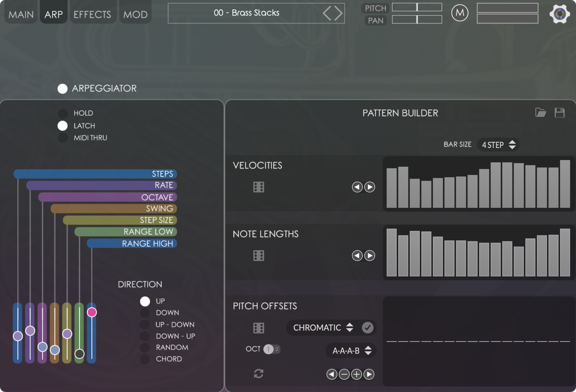Open pattern with folder icon
The width and height of the screenshot is (576, 392).
tap(541, 113)
